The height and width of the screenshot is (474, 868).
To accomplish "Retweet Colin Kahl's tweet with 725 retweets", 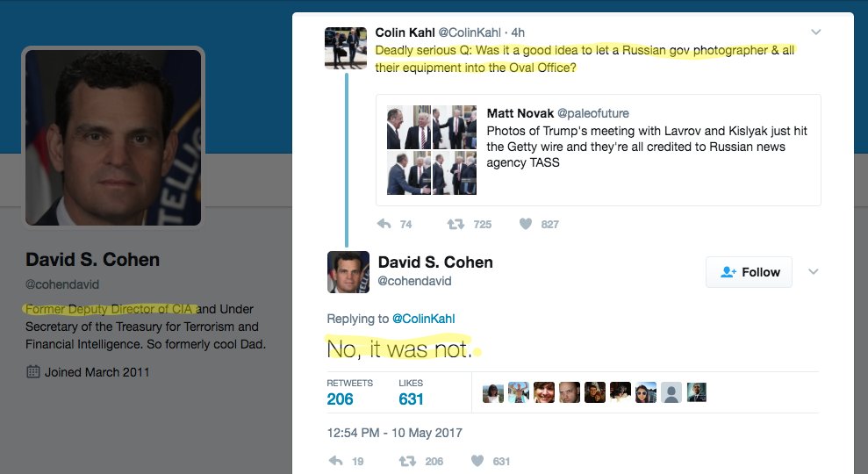I will 456,224.
